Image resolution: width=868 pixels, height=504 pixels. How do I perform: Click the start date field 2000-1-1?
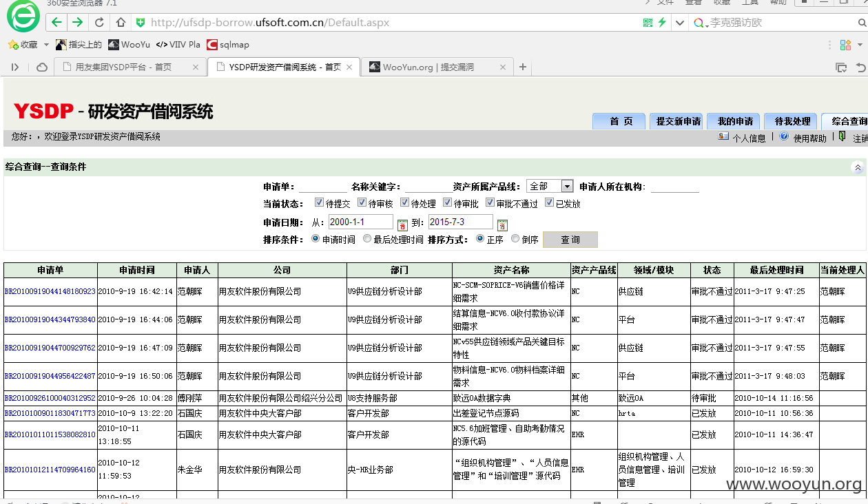click(x=360, y=222)
